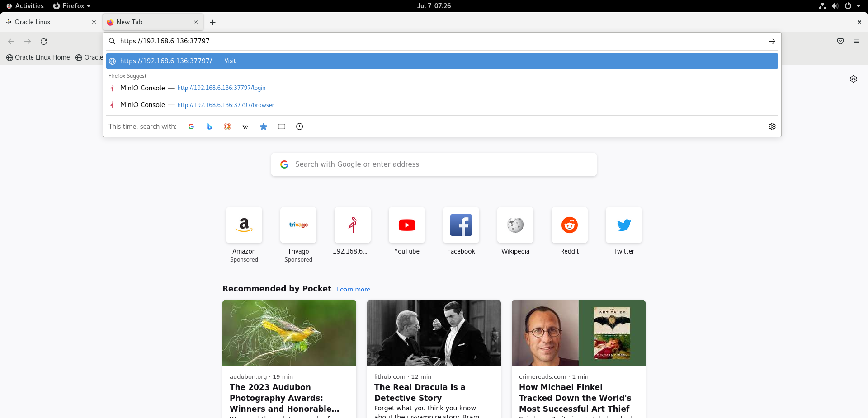The height and width of the screenshot is (418, 868).
Task: Open search settings gear in dropdown
Action: [x=772, y=127]
